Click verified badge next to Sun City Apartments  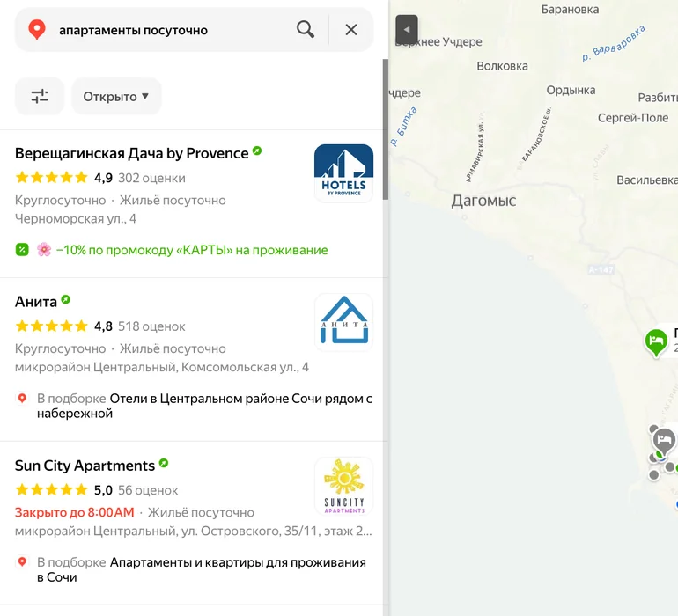(x=164, y=464)
